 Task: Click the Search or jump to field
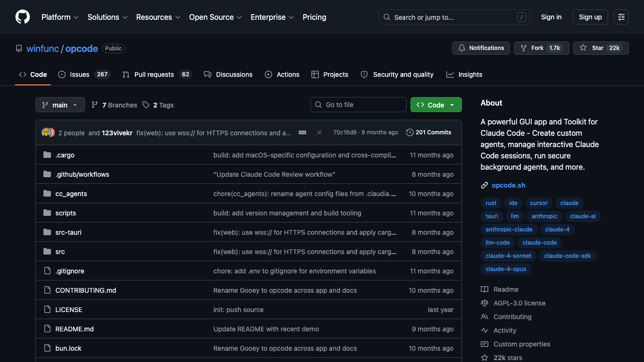(454, 17)
